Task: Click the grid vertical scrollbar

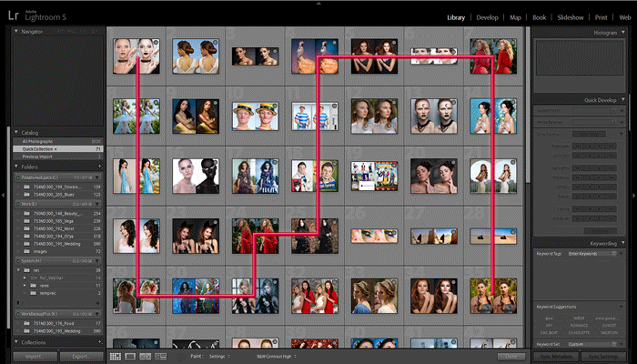Action: (528, 104)
